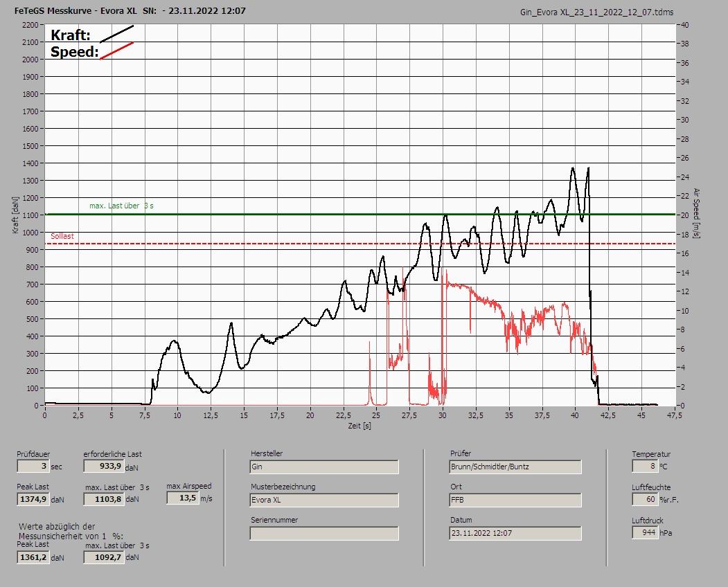This screenshot has width=728, height=587.
Task: Click the Luftfeuchte value 60
Action: tap(644, 499)
